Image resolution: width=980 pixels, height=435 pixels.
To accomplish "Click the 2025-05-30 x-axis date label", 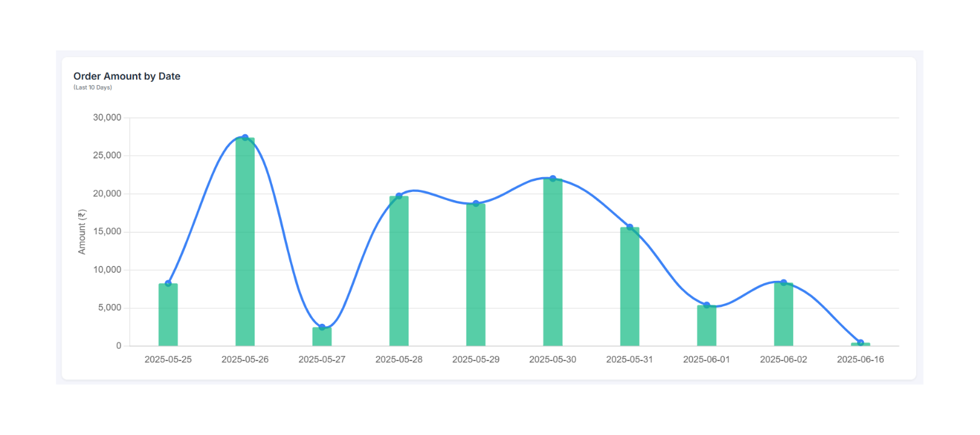I will point(553,359).
